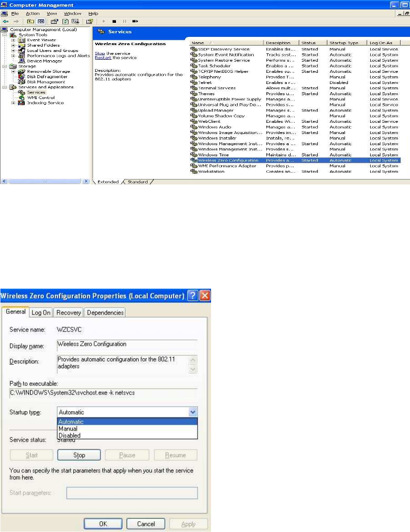Click Cancel in the Properties dialog
Viewport: 410px width, 532px height.
pyautogui.click(x=146, y=524)
